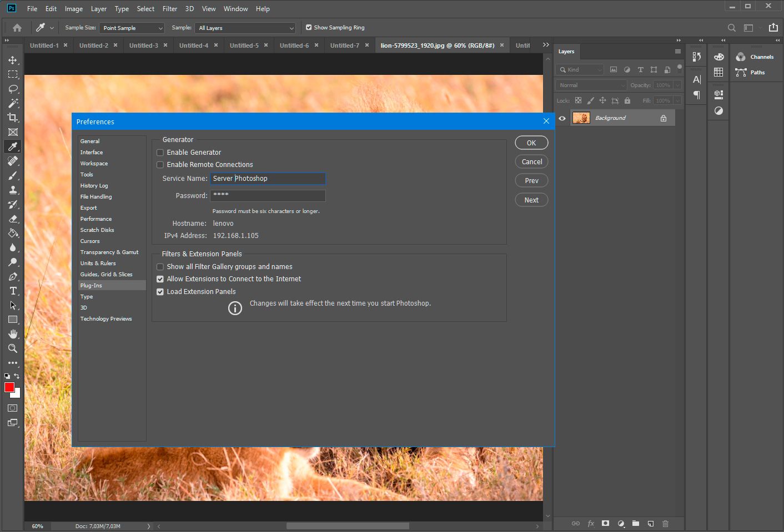
Task: Open the Window menu
Action: pyautogui.click(x=236, y=9)
